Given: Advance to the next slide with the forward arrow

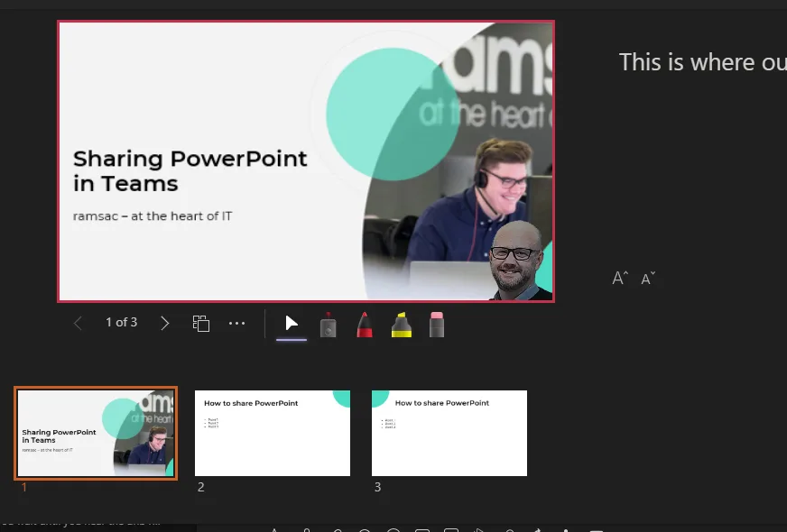Looking at the screenshot, I should [x=164, y=322].
